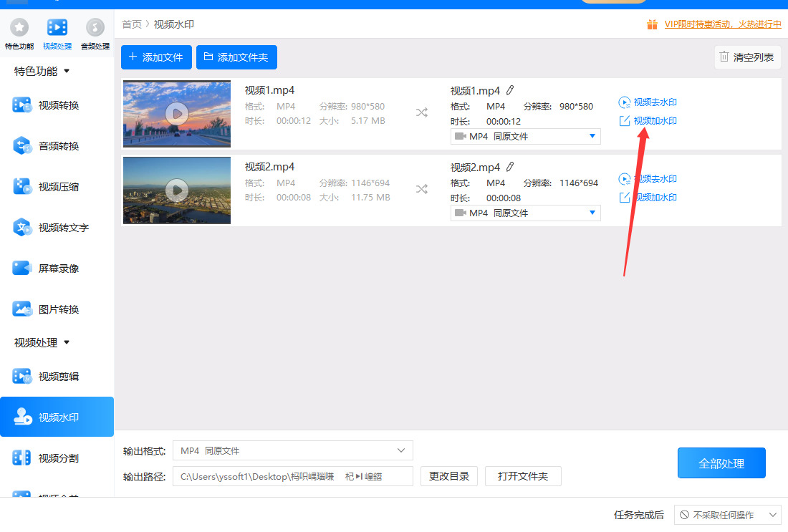
Task: Click the edit pencil next to 视频1.mp4
Action: click(510, 90)
